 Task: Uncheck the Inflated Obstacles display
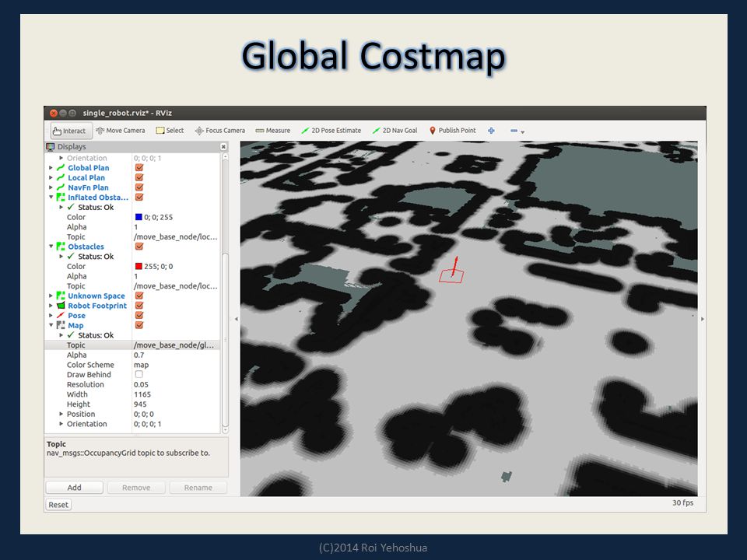139,197
